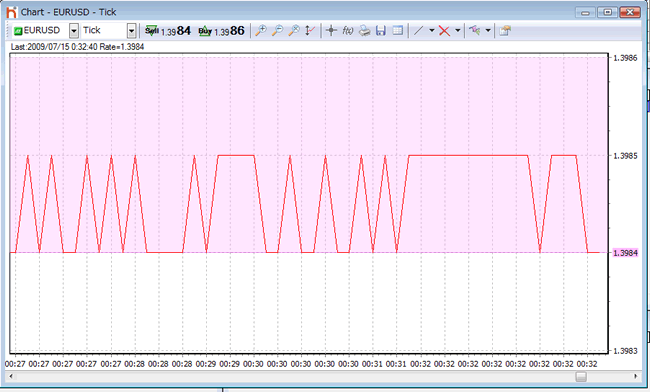
Task: Click the chart style icon
Action: pyautogui.click(x=475, y=30)
